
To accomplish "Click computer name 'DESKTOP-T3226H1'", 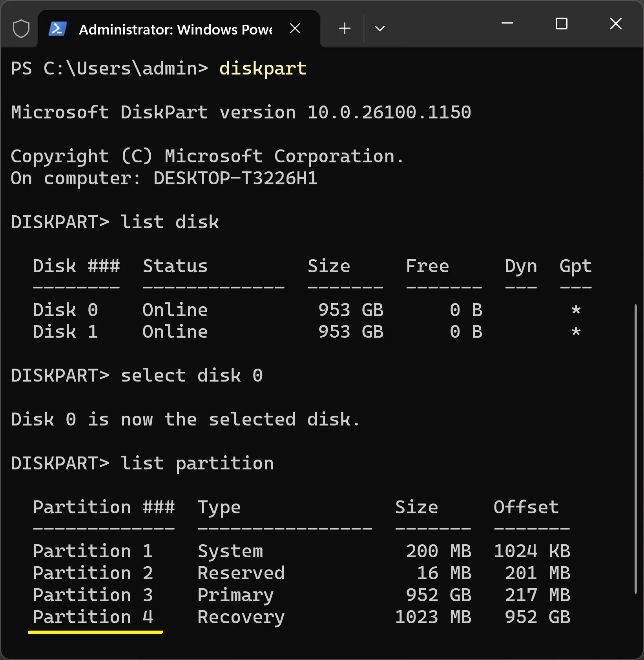I will (235, 178).
